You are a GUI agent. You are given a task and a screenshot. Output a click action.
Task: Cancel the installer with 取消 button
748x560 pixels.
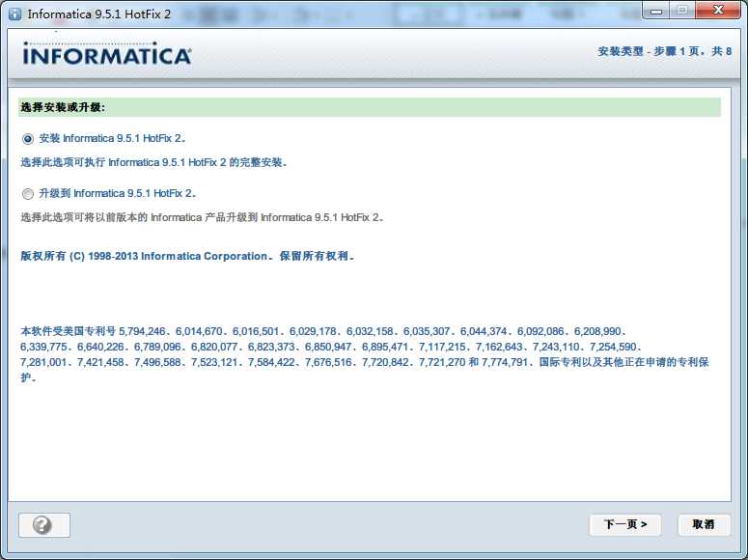[704, 524]
